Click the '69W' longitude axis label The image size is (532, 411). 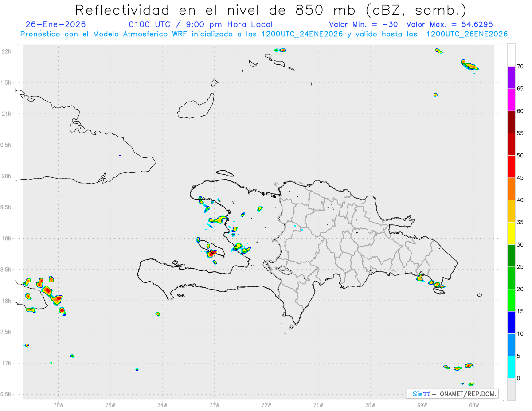[422, 405]
